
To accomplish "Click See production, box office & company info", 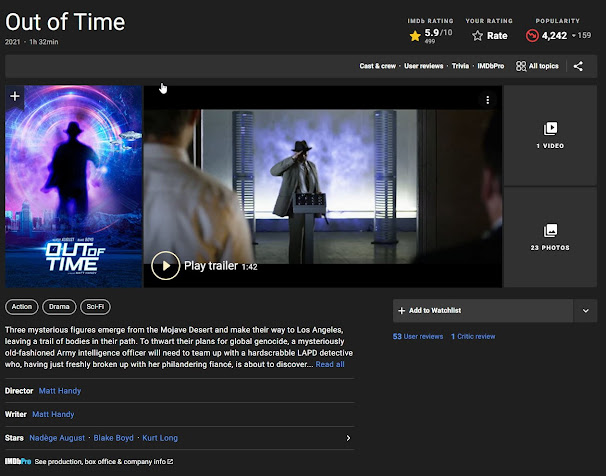I will pos(100,462).
